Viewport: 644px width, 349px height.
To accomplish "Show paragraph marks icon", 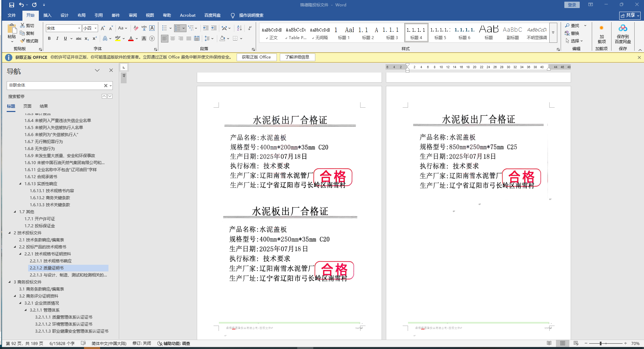I will [250, 28].
